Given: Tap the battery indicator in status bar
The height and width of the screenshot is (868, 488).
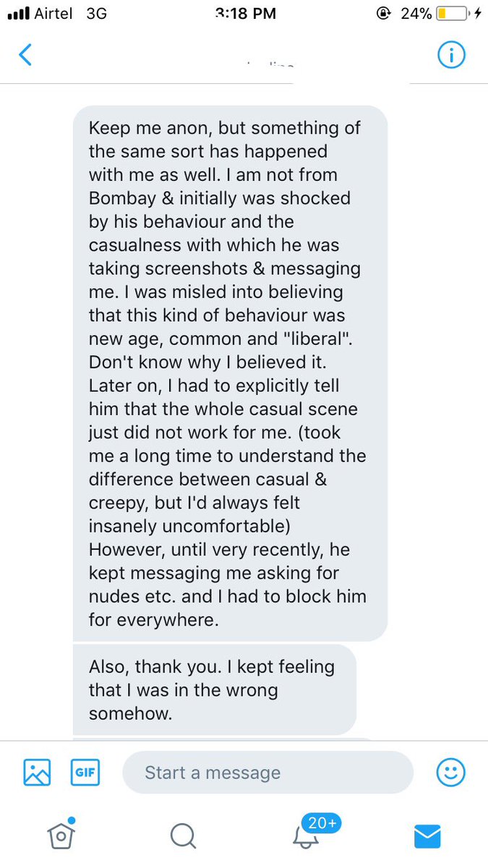Looking at the screenshot, I should [x=453, y=13].
